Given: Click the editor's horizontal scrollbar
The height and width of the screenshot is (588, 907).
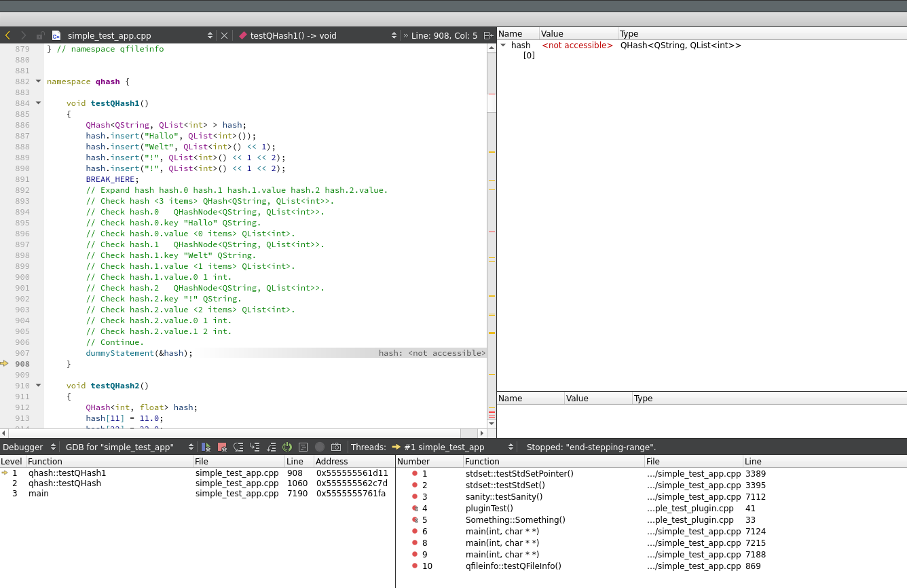Looking at the screenshot, I should [x=244, y=433].
